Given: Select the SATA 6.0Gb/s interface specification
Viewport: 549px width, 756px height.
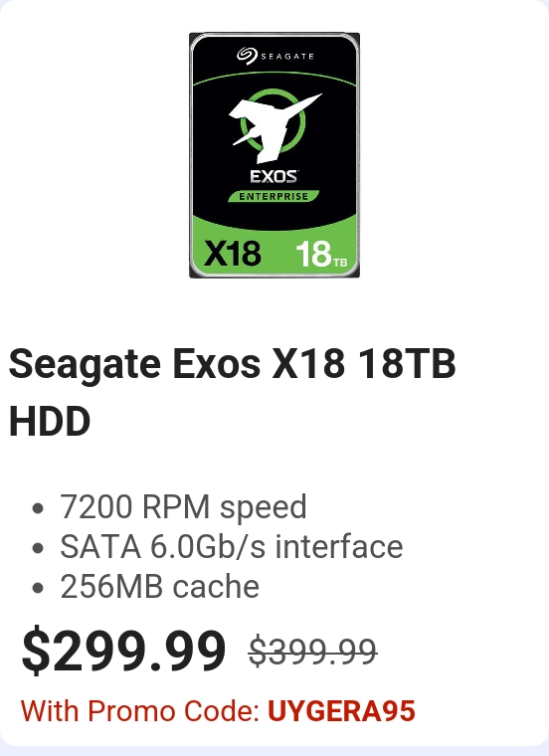Looking at the screenshot, I should coord(232,547).
